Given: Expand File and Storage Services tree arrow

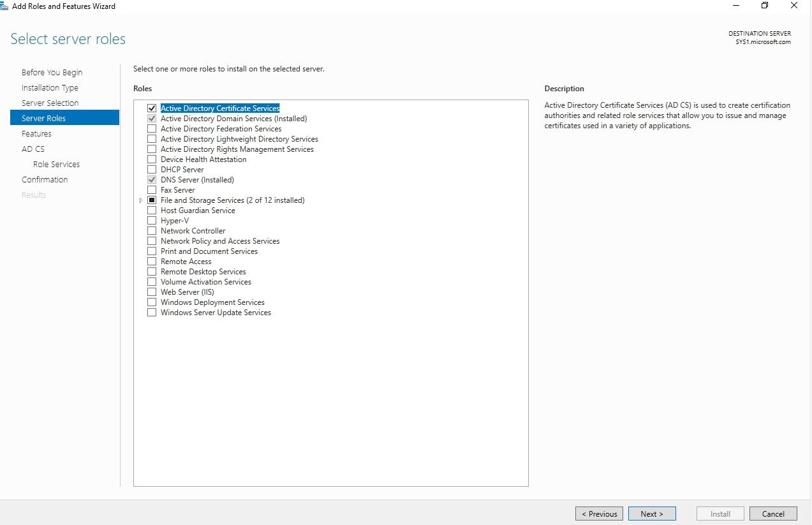Looking at the screenshot, I should [x=141, y=200].
